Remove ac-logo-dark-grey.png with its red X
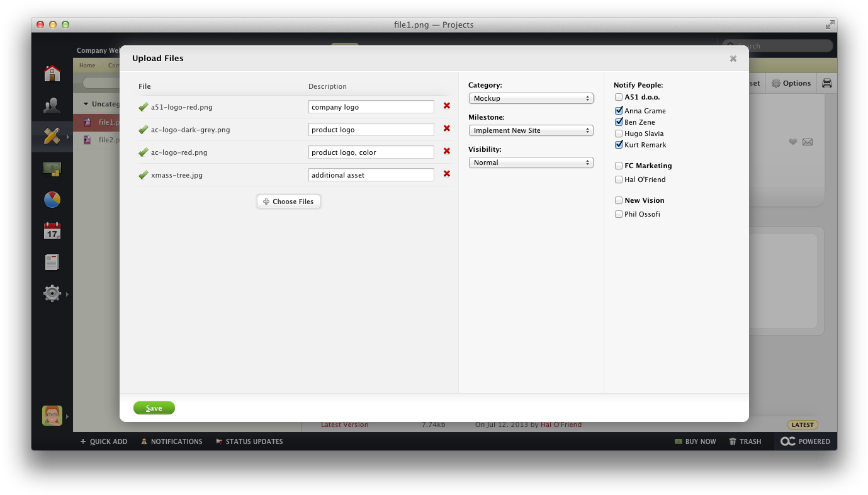 (x=447, y=128)
